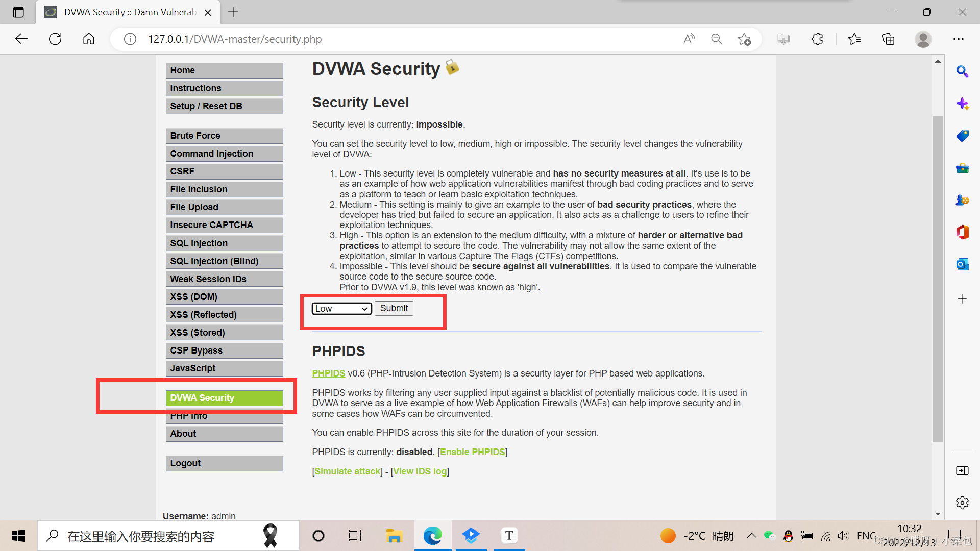Click the File Upload sidebar icon

pos(225,207)
